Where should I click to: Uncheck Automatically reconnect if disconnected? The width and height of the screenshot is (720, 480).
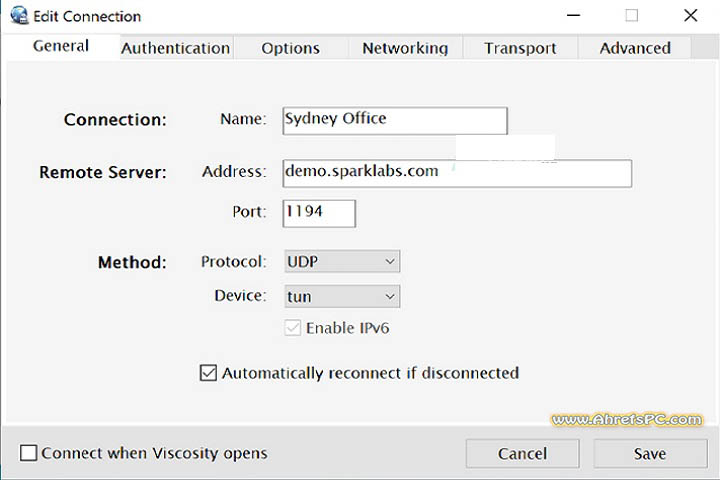click(x=209, y=373)
